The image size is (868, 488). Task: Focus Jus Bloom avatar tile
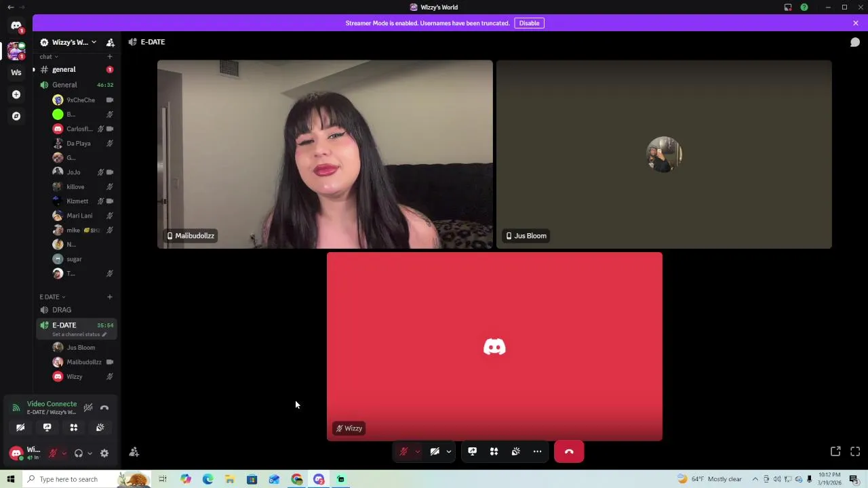pyautogui.click(x=664, y=155)
